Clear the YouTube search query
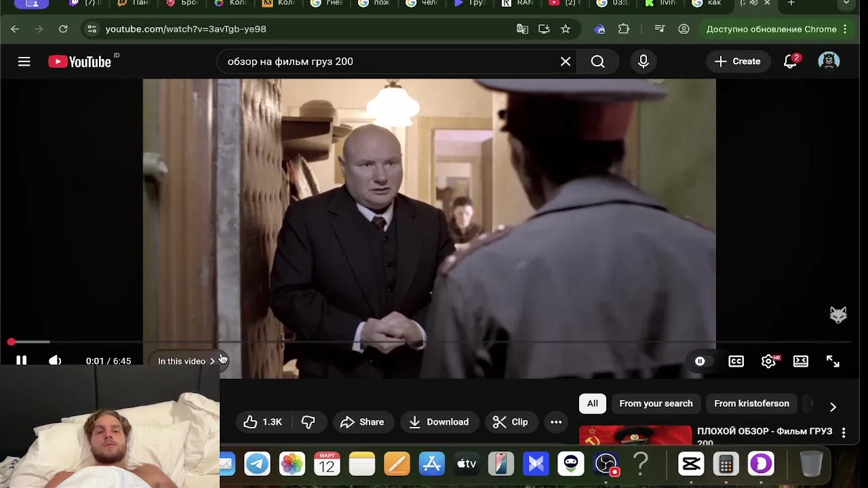This screenshot has width=868, height=488. tap(566, 62)
